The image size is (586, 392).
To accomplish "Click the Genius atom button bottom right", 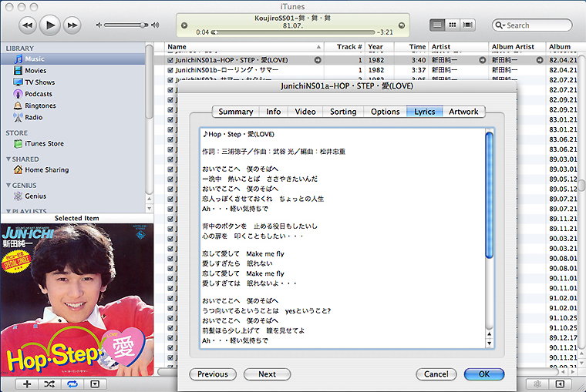I will [x=537, y=384].
